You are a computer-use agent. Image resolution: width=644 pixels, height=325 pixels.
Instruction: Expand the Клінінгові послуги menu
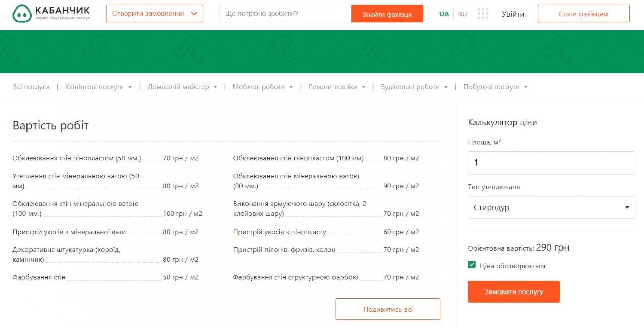[x=98, y=87]
